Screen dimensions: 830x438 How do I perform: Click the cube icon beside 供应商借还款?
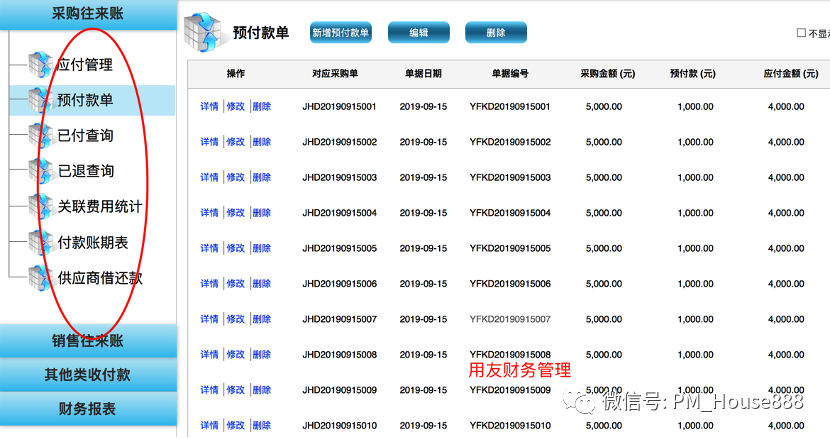pos(40,277)
